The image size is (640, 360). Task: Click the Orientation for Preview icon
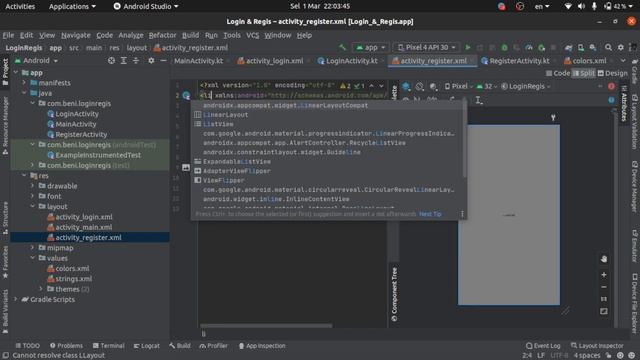[x=420, y=86]
